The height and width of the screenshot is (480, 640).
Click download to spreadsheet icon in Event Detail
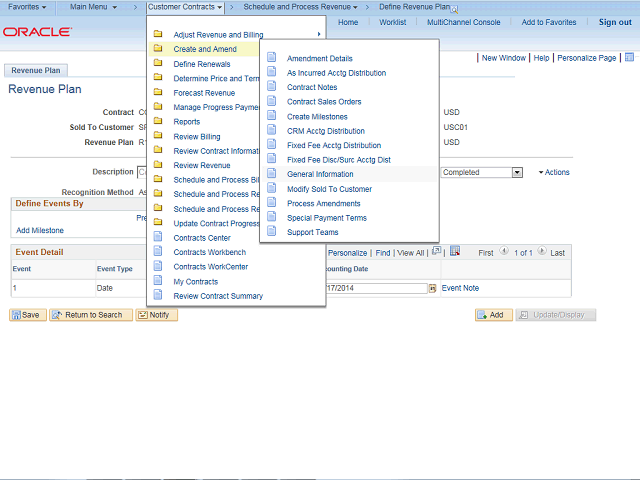click(455, 251)
